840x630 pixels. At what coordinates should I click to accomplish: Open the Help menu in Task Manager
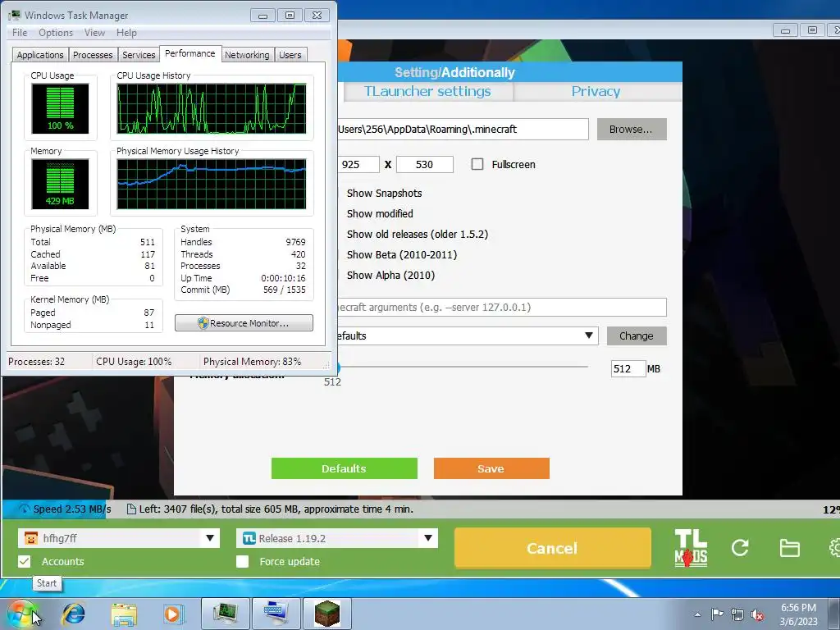[x=126, y=33]
